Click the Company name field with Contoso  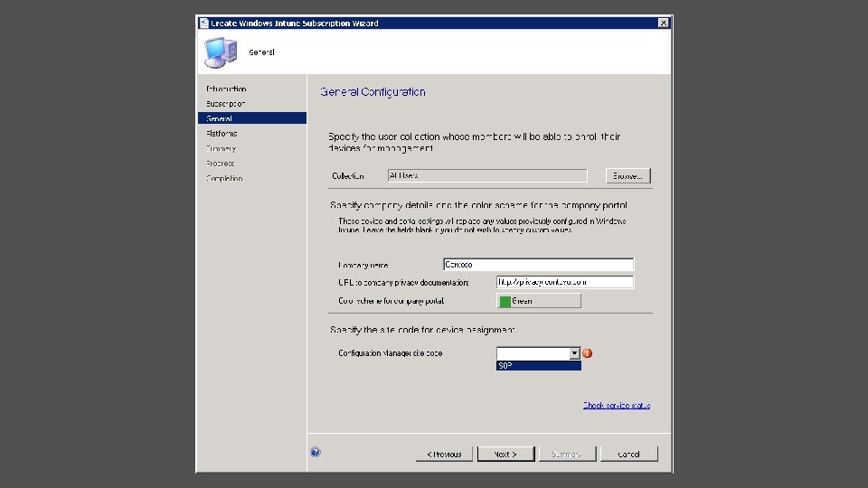pyautogui.click(x=538, y=265)
